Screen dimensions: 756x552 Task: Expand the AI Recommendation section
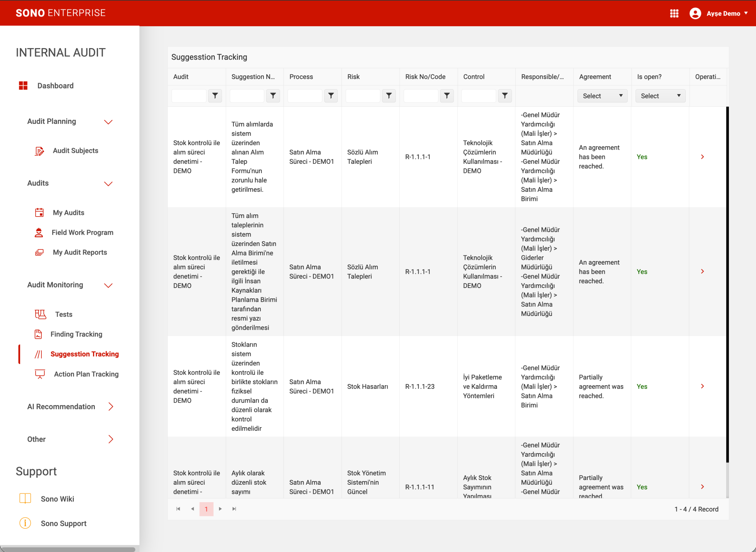(111, 406)
